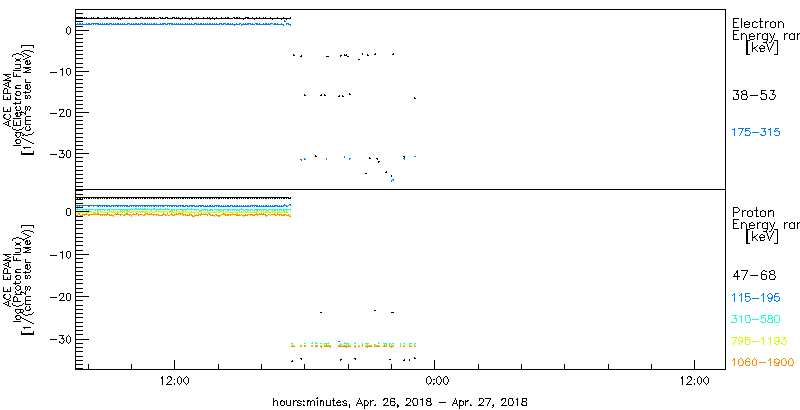Click the Proton legend heading
Image resolution: width=800 pixels, height=410 pixels.
click(x=754, y=212)
